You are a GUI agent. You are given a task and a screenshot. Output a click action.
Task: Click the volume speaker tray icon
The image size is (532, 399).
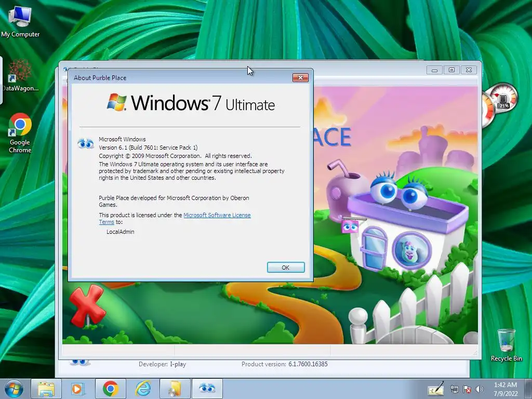coord(479,390)
